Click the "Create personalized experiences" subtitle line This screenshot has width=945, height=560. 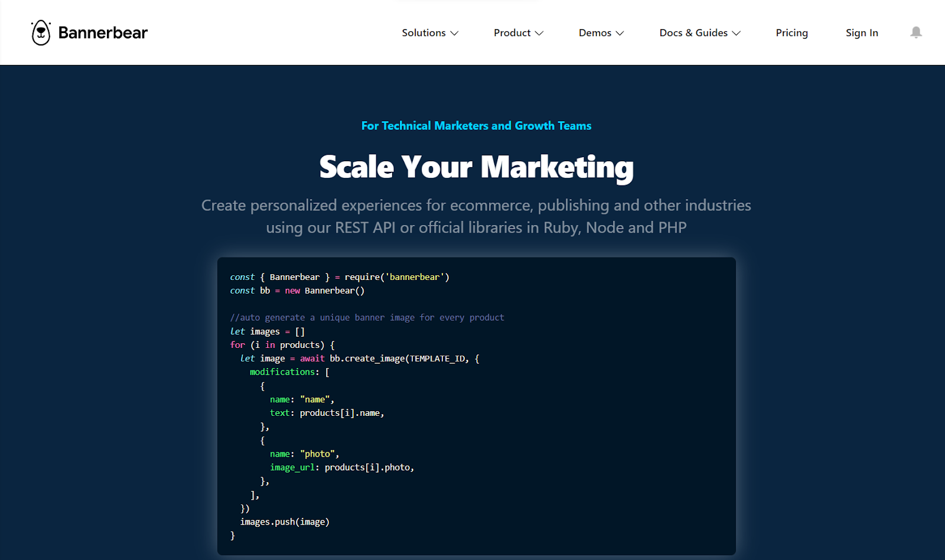coord(476,206)
